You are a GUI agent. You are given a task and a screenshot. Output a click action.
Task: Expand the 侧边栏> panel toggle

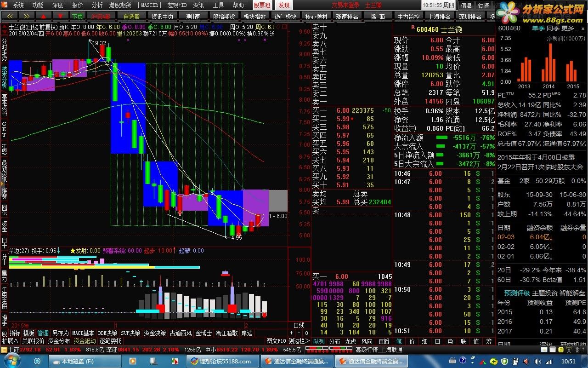299,341
